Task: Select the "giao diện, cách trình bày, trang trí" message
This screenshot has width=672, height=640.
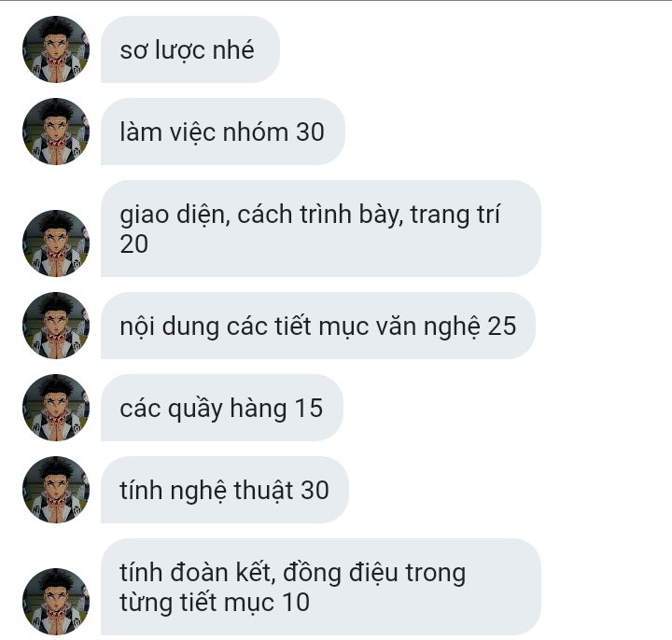Action: (320, 229)
